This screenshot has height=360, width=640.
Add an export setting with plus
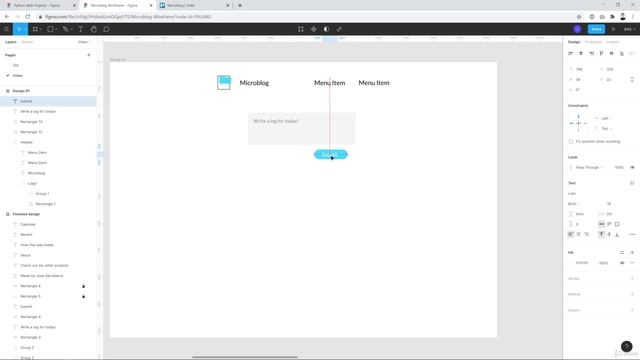[632, 310]
